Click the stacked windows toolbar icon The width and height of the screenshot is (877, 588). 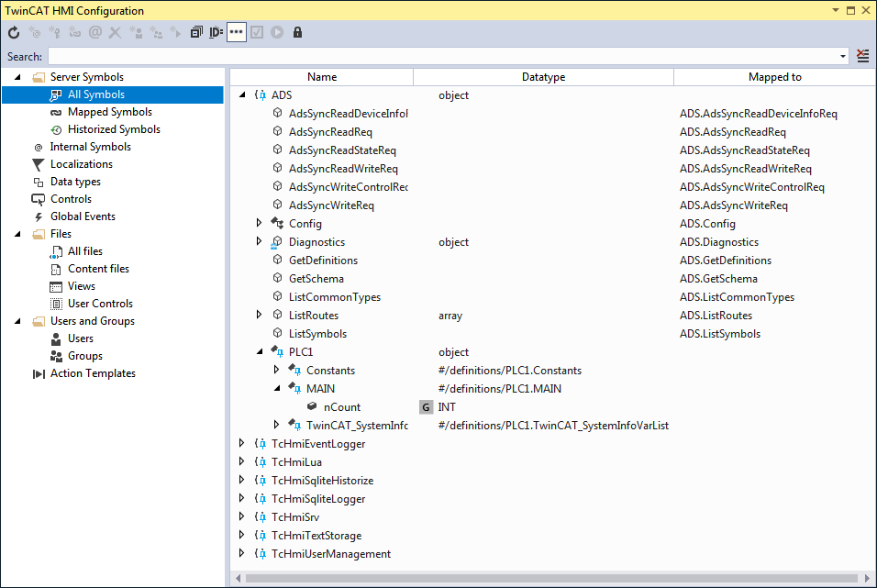(x=196, y=32)
